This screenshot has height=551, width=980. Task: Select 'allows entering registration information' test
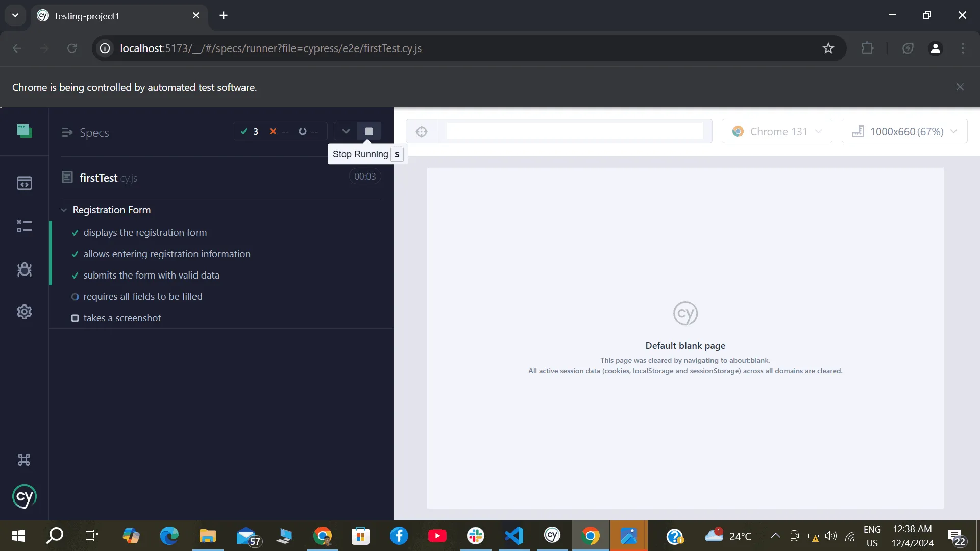[167, 254]
